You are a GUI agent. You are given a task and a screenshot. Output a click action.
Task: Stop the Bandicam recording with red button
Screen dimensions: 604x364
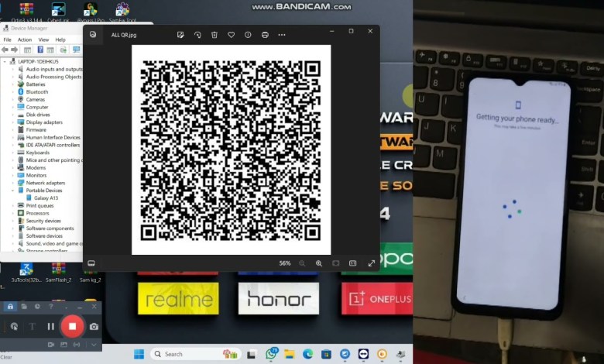pyautogui.click(x=72, y=326)
